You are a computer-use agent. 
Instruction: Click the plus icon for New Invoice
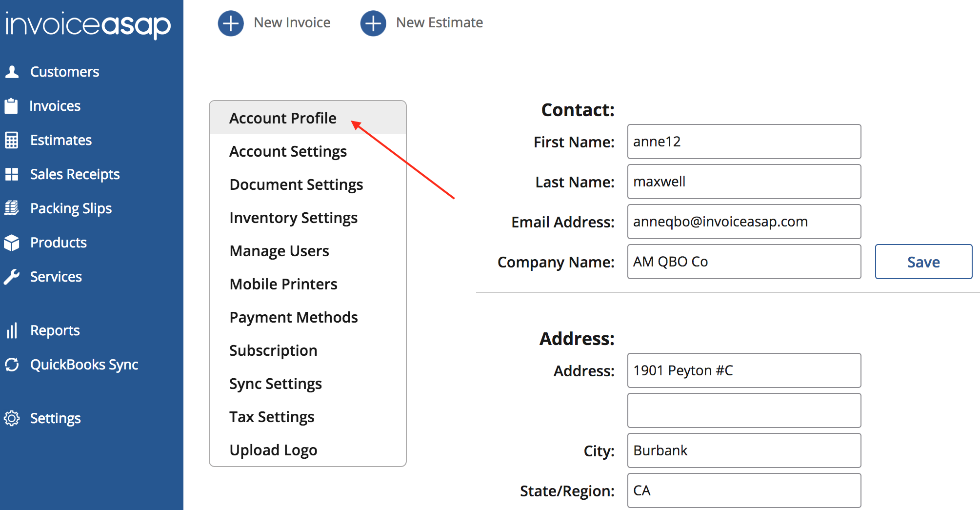[230, 23]
